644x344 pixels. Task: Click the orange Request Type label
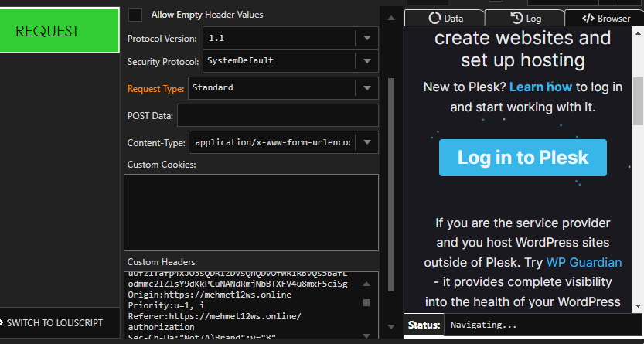point(155,89)
